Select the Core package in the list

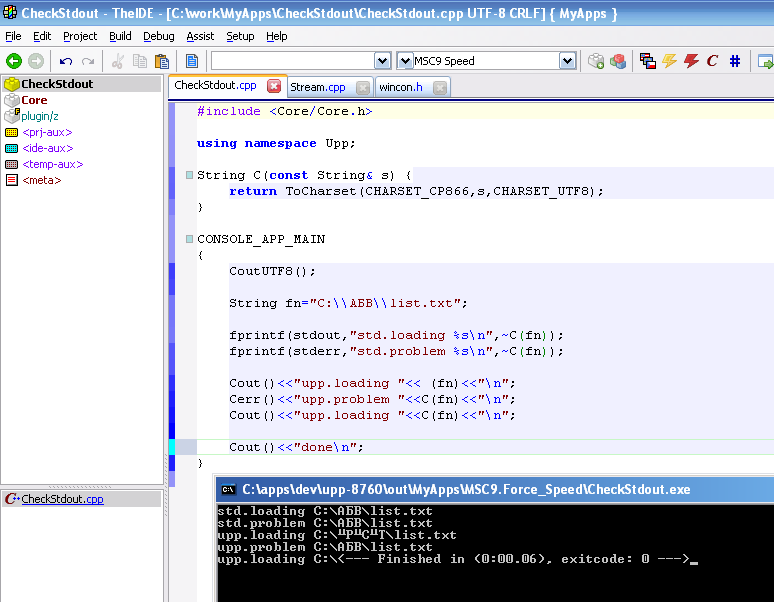[x=34, y=100]
